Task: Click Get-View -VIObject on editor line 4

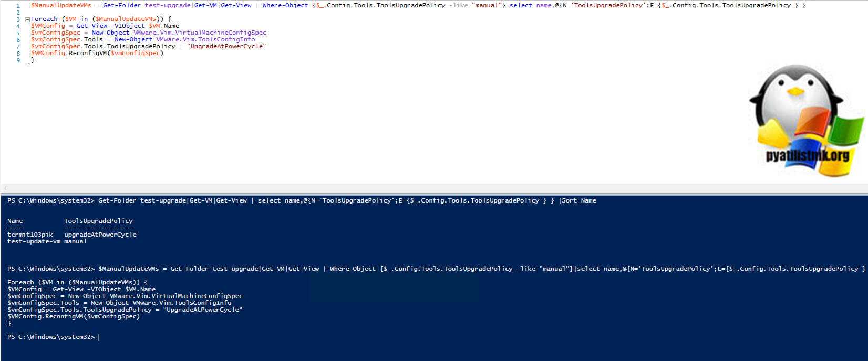Action: pyautogui.click(x=110, y=26)
